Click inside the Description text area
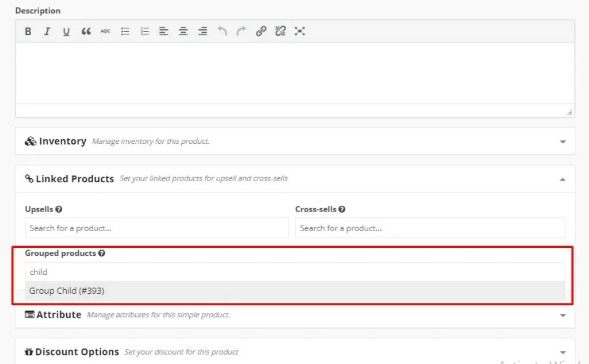The height and width of the screenshot is (364, 589). (295, 73)
